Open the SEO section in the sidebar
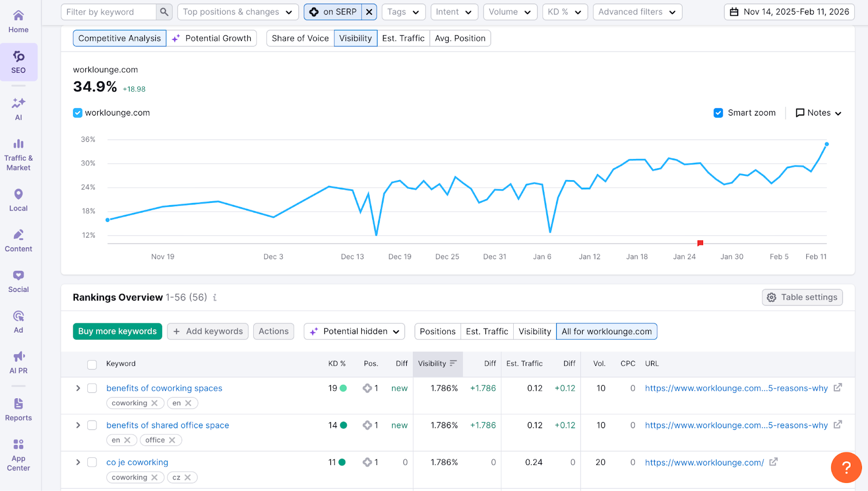 (18, 61)
